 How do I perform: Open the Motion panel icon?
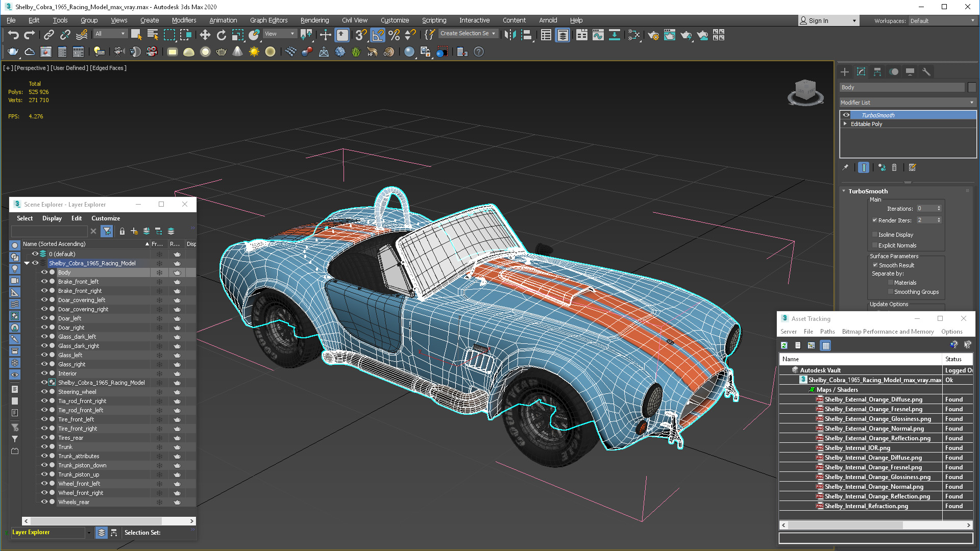[894, 72]
